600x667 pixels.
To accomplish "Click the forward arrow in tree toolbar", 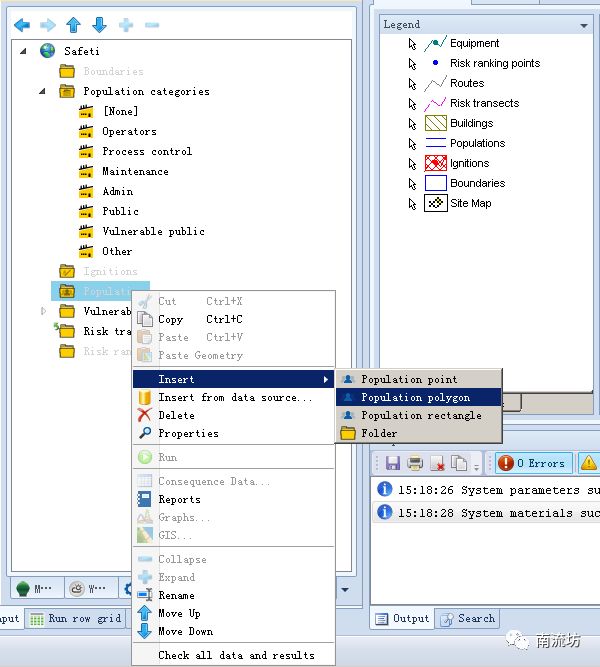I will tap(48, 25).
